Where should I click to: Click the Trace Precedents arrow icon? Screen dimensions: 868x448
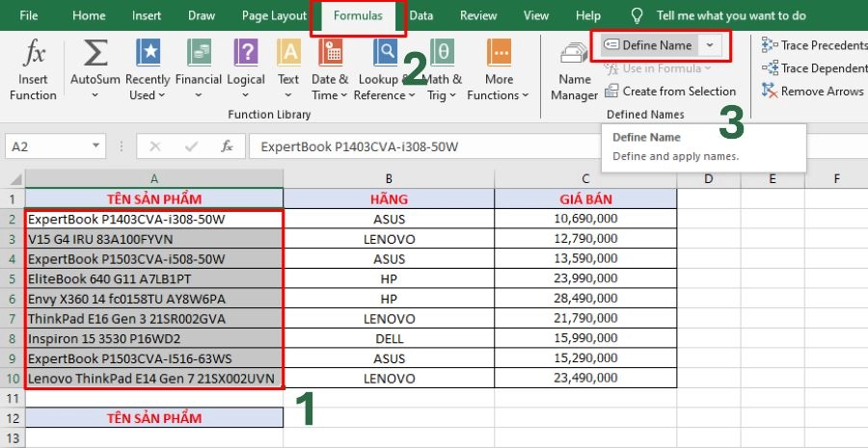(x=770, y=45)
